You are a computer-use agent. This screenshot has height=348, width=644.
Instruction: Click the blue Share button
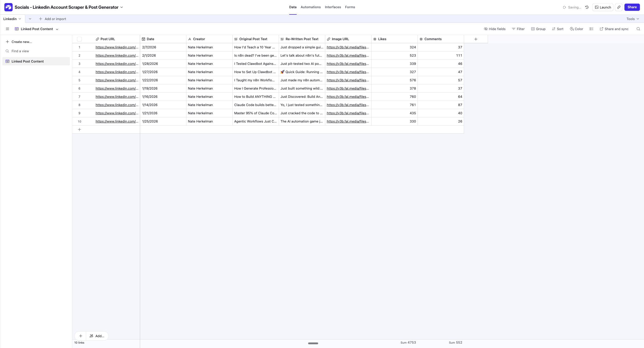[632, 7]
